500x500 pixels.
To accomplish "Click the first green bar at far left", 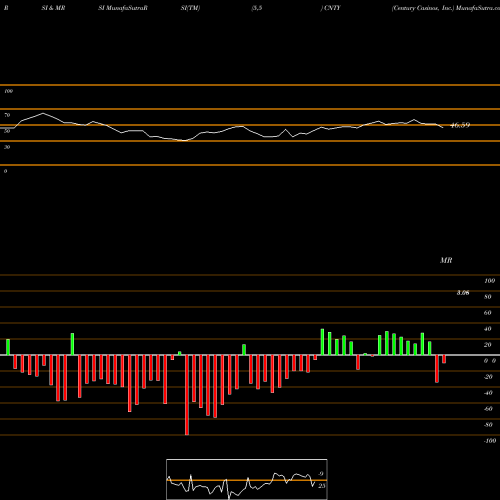I will tap(8, 347).
